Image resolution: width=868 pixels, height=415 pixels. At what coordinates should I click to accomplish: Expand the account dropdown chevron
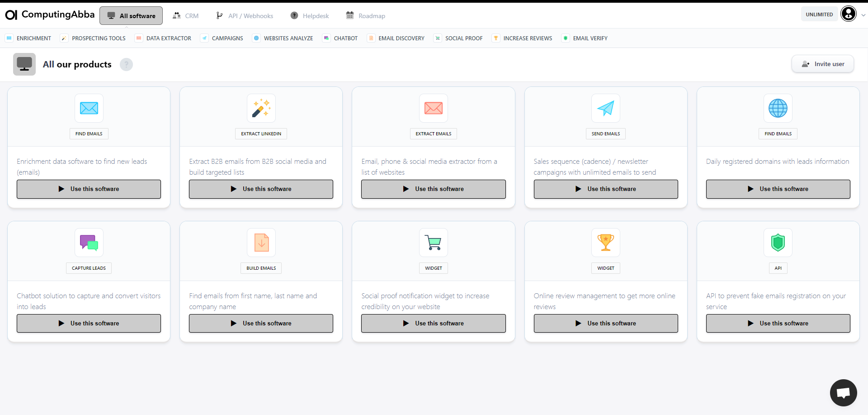[863, 14]
